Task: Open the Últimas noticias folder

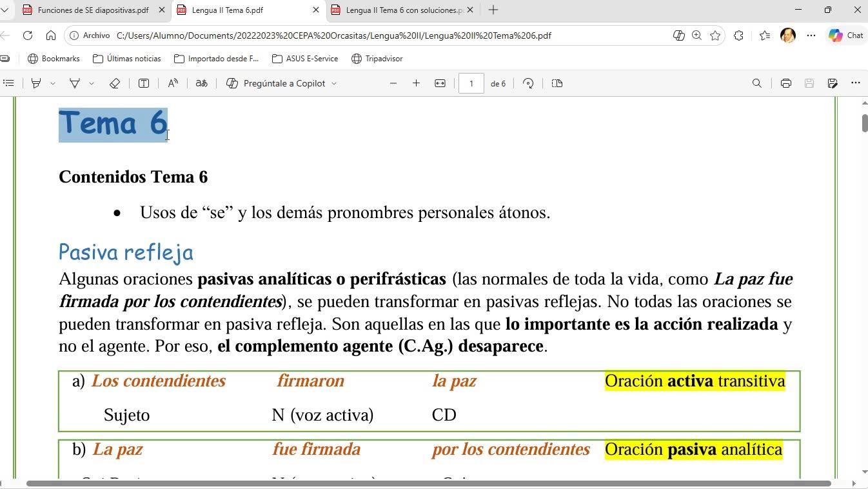Action: point(127,59)
